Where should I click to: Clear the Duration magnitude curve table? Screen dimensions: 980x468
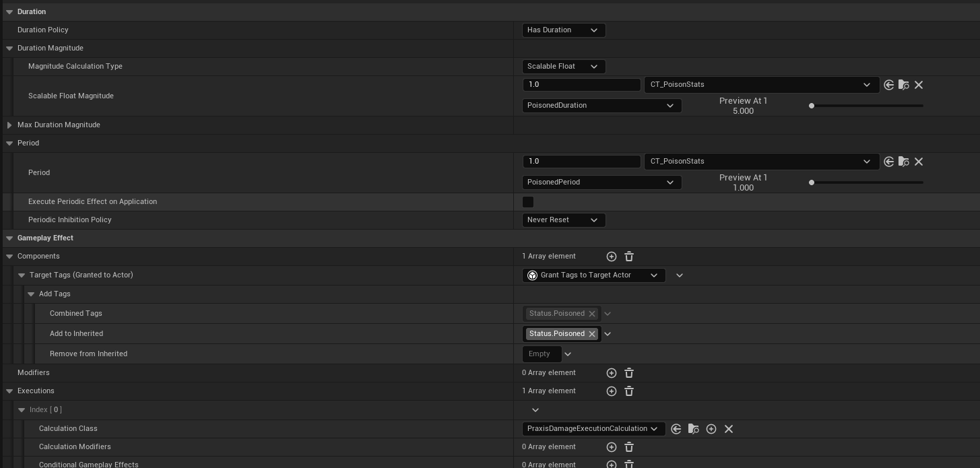[919, 85]
